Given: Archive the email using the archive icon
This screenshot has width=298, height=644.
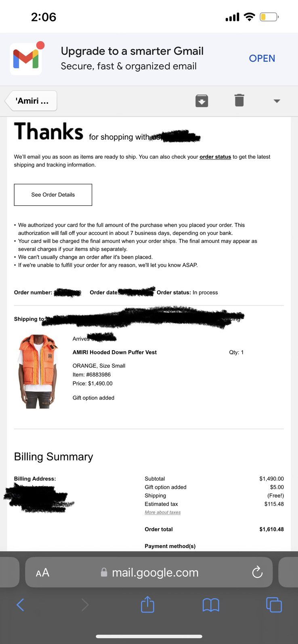Looking at the screenshot, I should (x=201, y=100).
